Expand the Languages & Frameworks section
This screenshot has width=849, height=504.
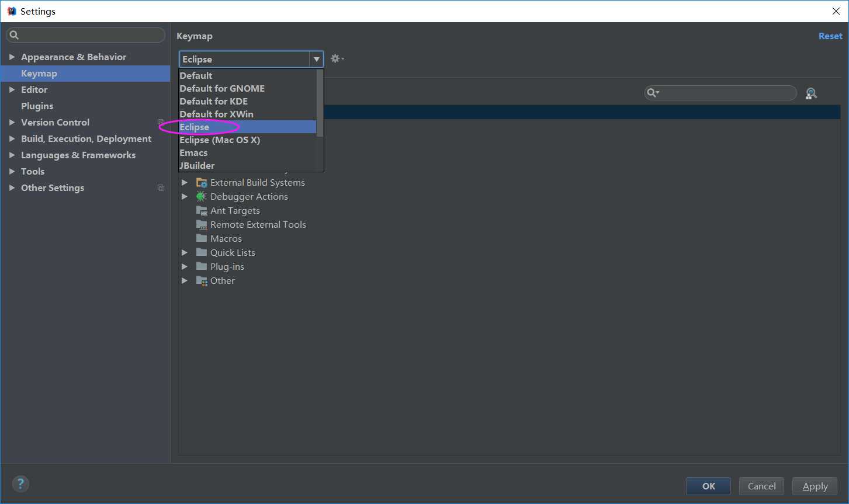[12, 155]
